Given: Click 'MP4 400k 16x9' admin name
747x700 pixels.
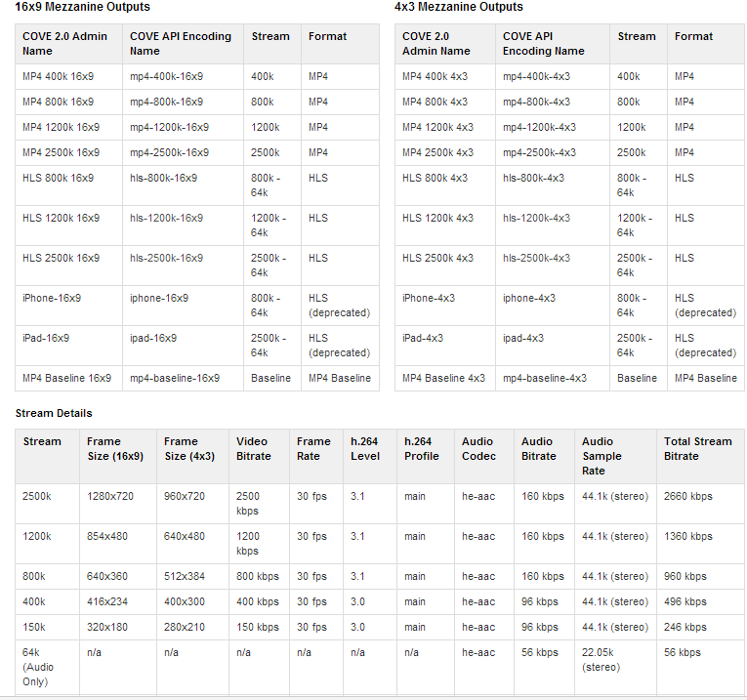Looking at the screenshot, I should pos(59,76).
